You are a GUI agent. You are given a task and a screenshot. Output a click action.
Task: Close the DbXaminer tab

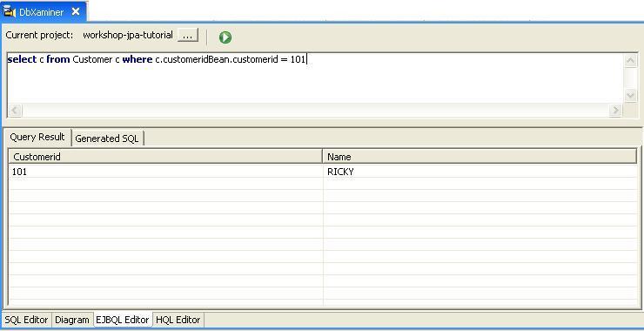(76, 11)
